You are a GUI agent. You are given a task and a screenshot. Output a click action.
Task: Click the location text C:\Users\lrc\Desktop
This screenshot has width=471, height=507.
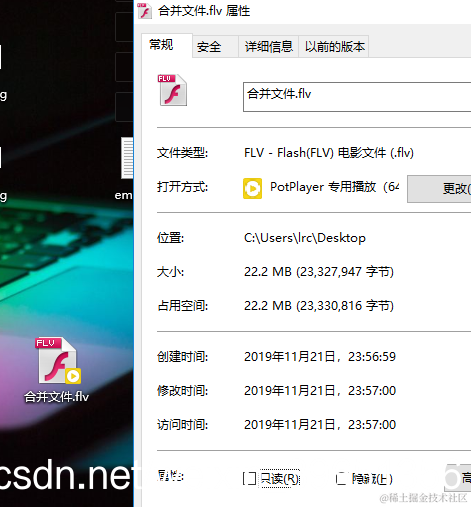coord(305,238)
